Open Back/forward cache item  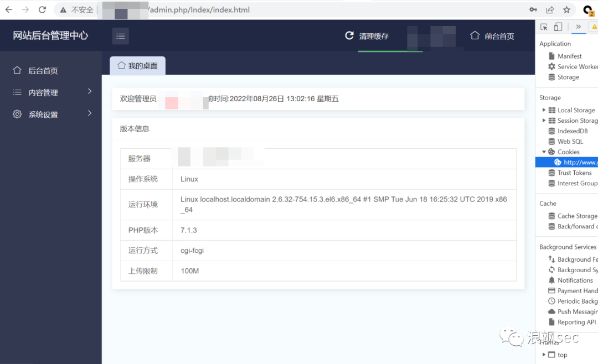[x=573, y=226]
